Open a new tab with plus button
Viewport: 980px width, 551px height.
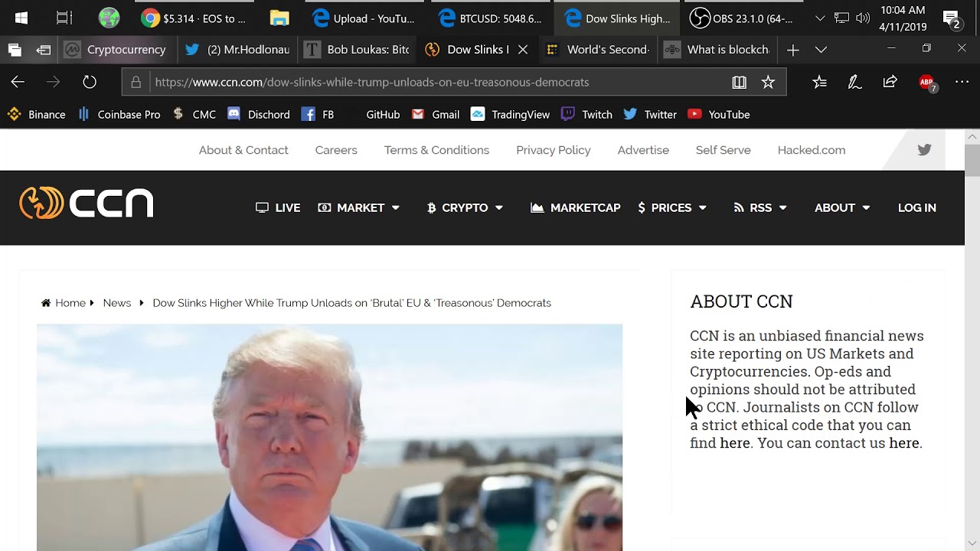pyautogui.click(x=792, y=50)
